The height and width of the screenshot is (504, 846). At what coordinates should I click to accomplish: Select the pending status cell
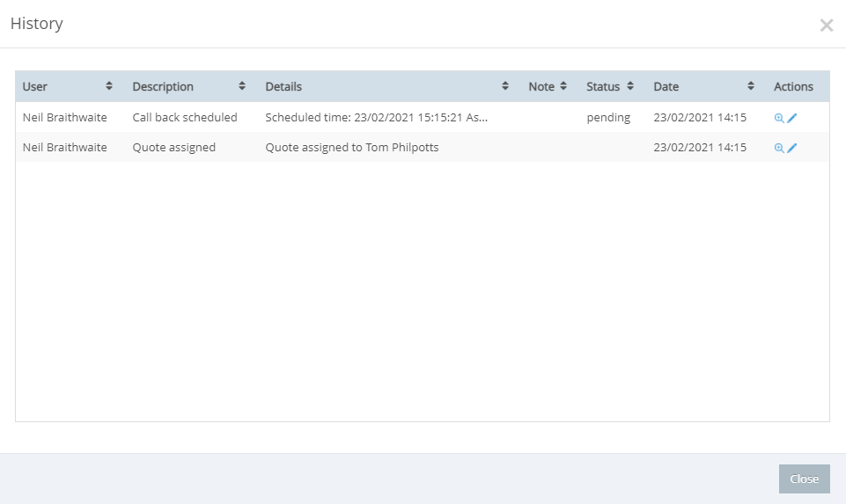click(608, 118)
